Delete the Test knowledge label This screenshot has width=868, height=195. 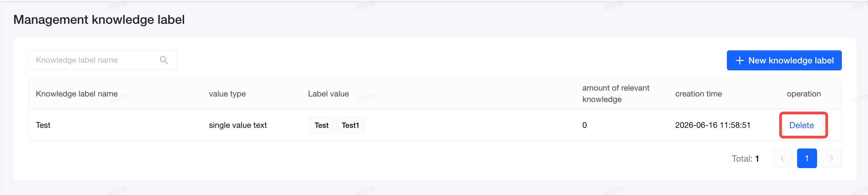(x=802, y=125)
